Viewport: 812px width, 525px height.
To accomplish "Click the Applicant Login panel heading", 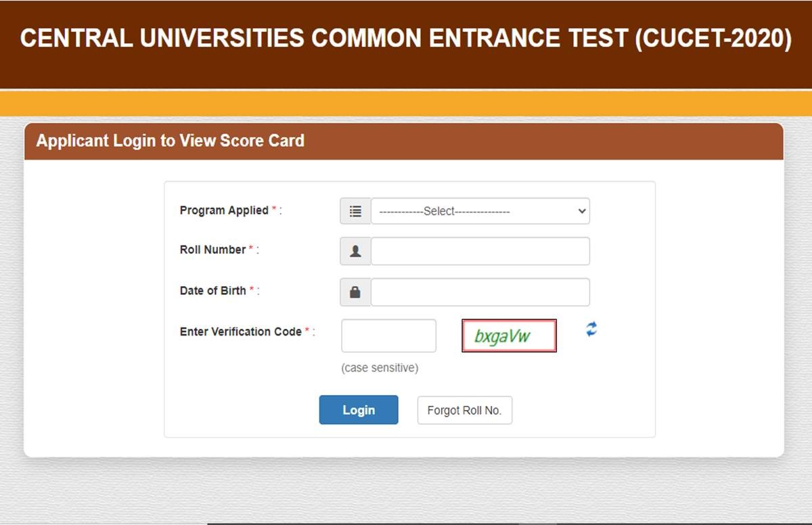I will pyautogui.click(x=171, y=141).
